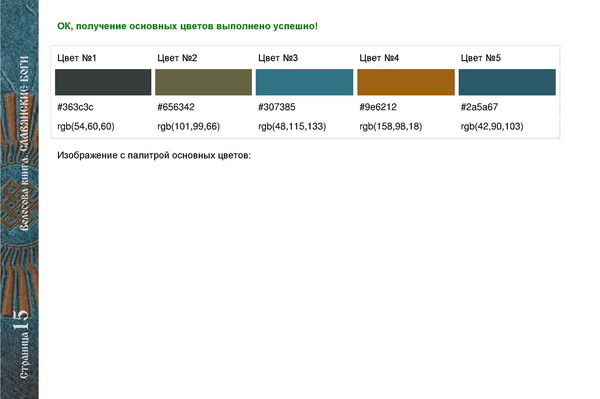Image resolution: width=600 pixels, height=399 pixels.
Task: Select rgb(158,98,18) text
Action: click(391, 127)
